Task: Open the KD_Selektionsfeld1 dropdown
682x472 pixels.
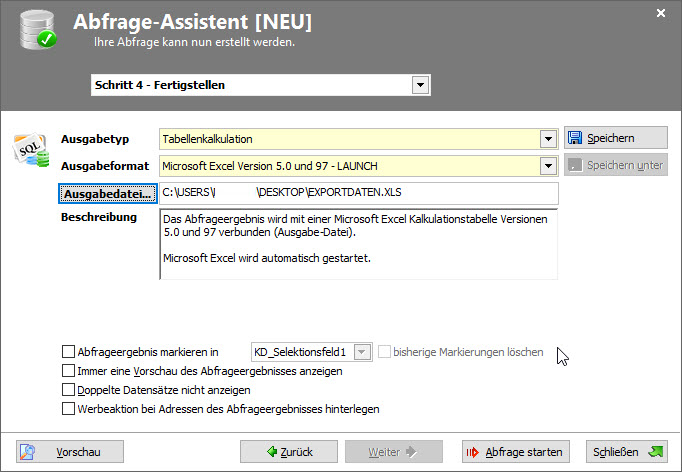Action: click(362, 352)
